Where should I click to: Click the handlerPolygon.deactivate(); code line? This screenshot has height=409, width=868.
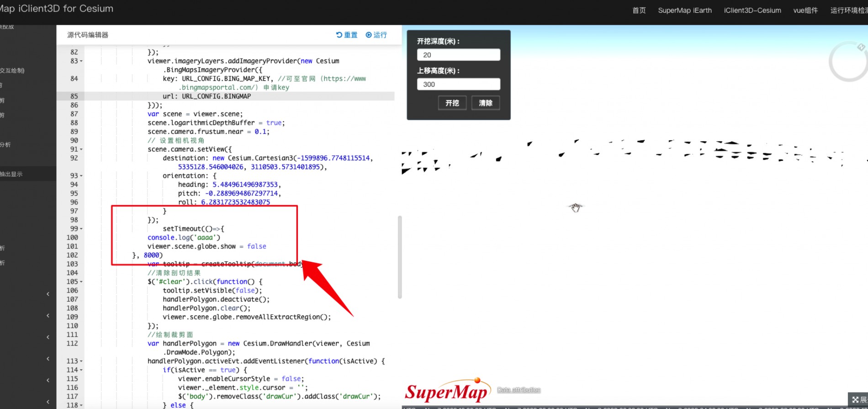(x=216, y=299)
